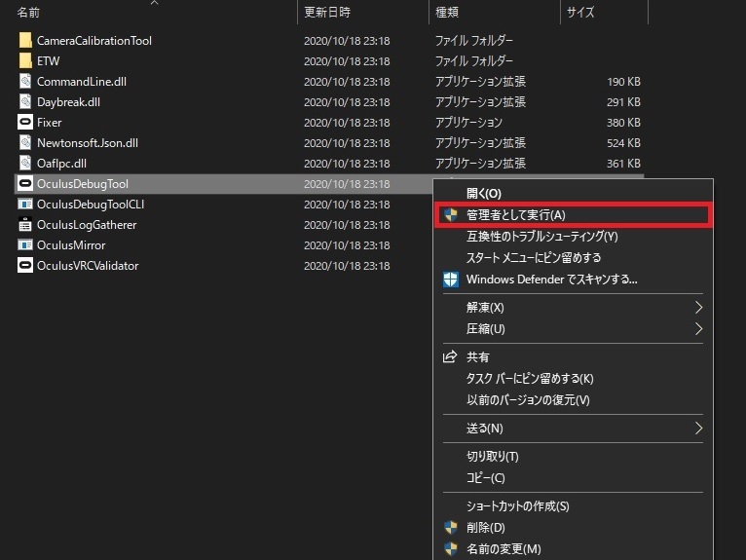Click the OculusVRCValidator icon

pyautogui.click(x=25, y=266)
